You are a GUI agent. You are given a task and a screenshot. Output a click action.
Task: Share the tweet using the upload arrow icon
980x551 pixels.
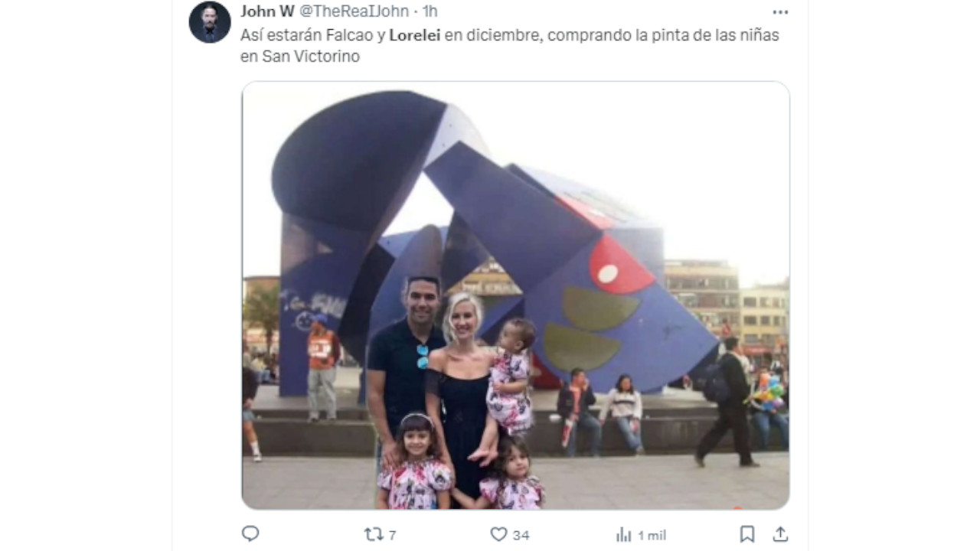click(780, 534)
